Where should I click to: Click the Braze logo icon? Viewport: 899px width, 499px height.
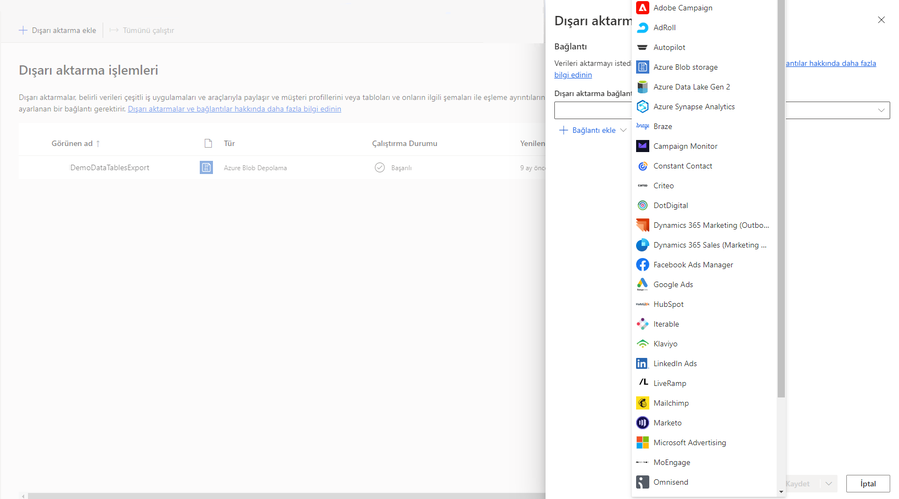click(x=642, y=126)
